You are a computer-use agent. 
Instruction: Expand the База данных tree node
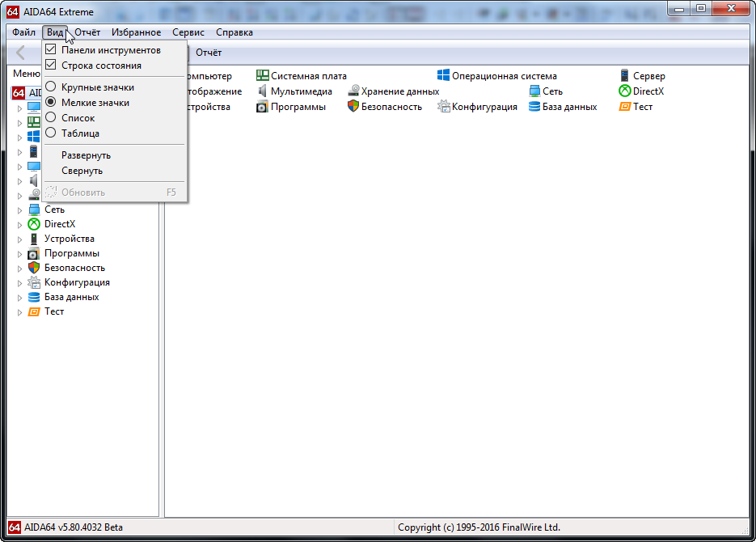19,298
